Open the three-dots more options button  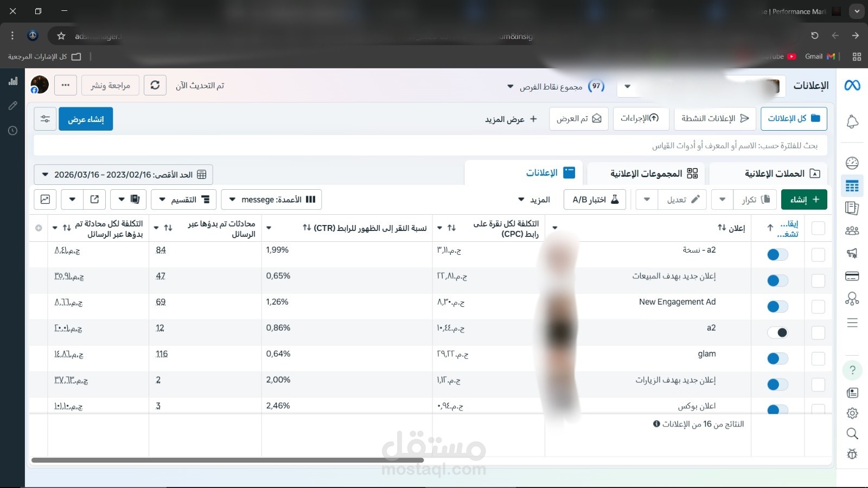click(x=66, y=85)
